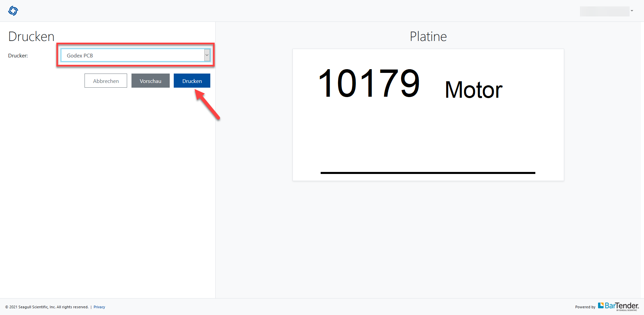
Task: Click the Abbrechen button
Action: pyautogui.click(x=106, y=81)
